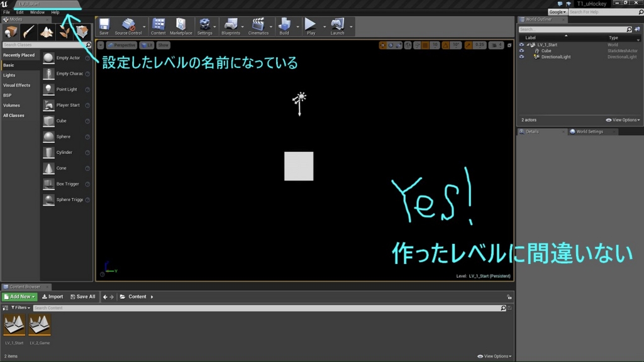Select the Landscape mode icon
This screenshot has width=644, height=362.
(x=47, y=31)
